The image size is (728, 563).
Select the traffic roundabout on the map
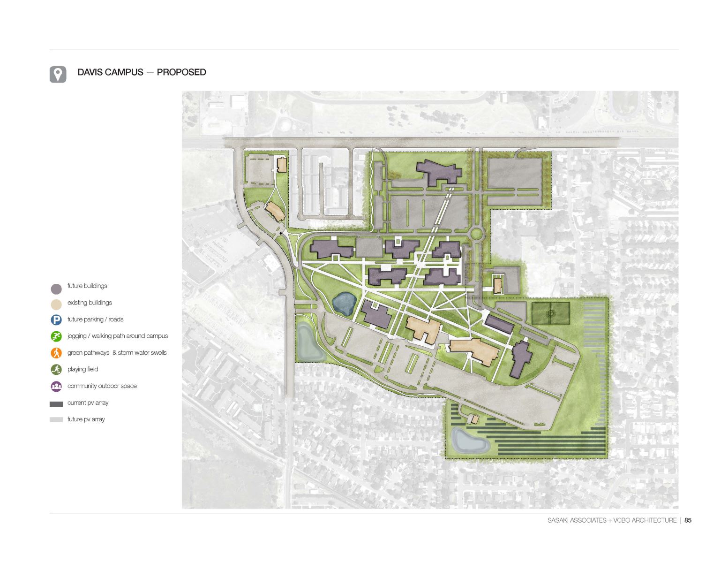point(476,233)
